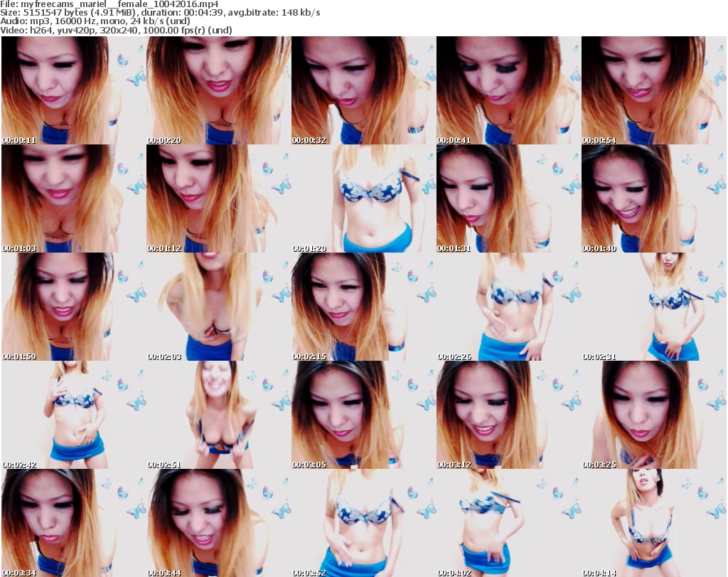Click the frame at 00:03:25
This screenshot has width=728, height=577.
pos(654,415)
